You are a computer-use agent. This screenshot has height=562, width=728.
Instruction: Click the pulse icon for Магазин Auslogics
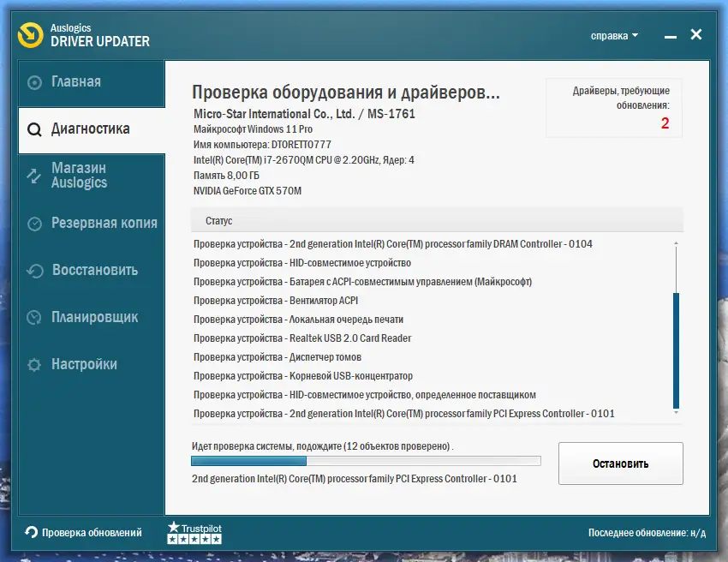(33, 176)
